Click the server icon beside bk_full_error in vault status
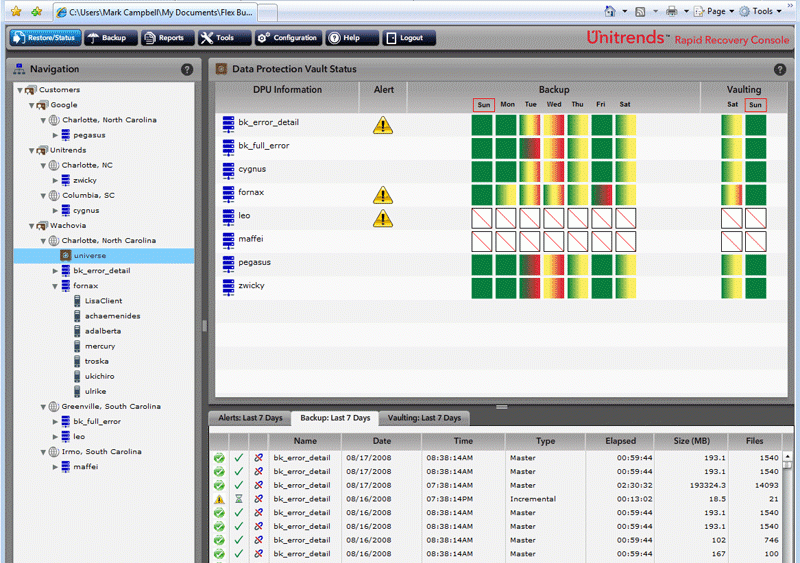 [228, 148]
